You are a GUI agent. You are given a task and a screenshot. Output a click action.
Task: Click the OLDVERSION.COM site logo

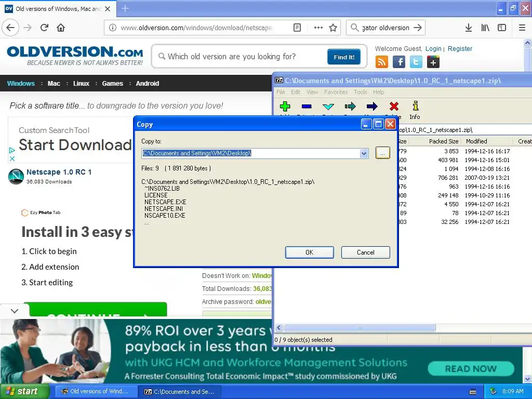[75, 56]
